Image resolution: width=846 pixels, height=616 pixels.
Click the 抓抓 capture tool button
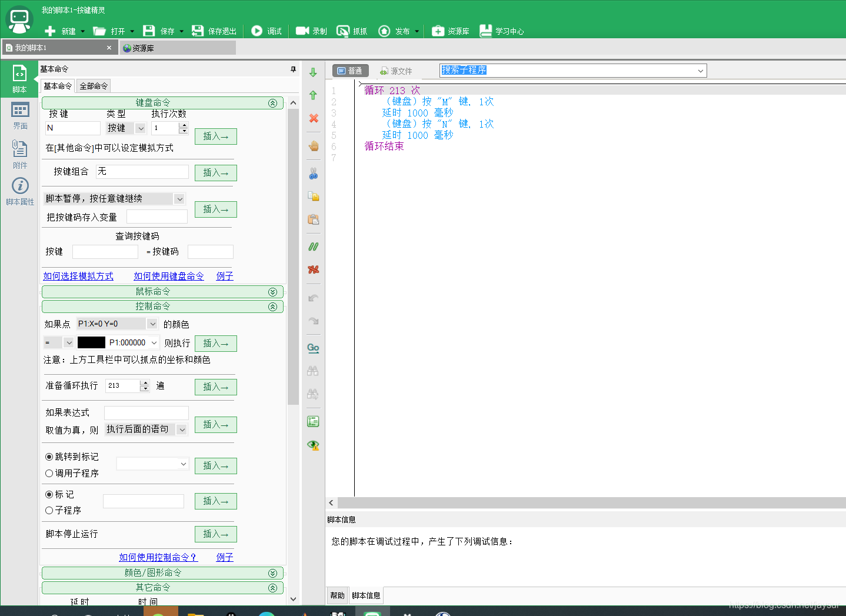(352, 31)
